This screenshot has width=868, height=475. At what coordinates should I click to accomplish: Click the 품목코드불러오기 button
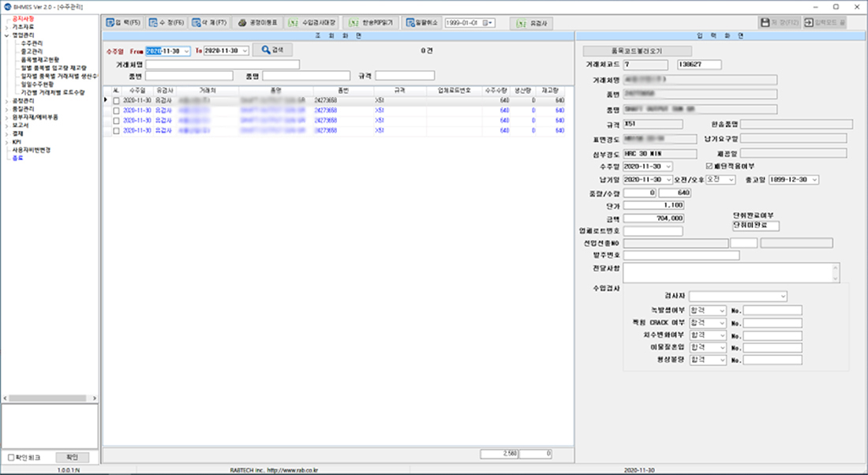637,51
